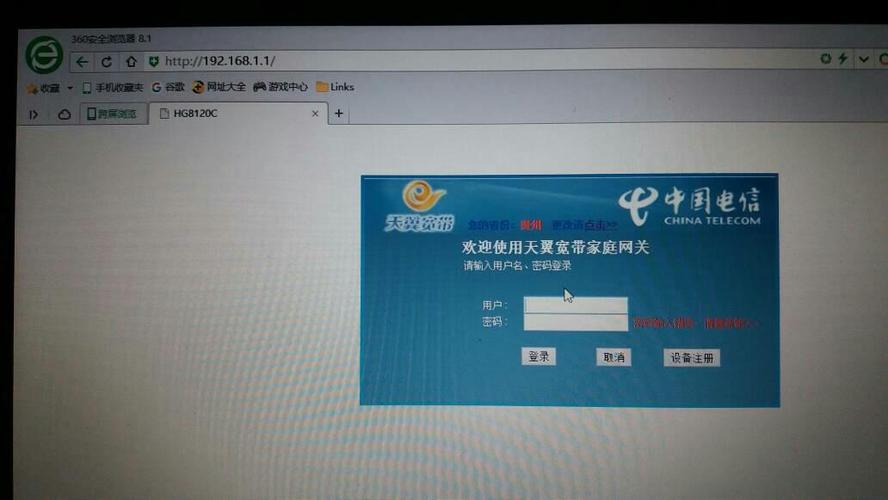Open a new tab with plus button
Screen dimensions: 888x500
click(x=339, y=113)
